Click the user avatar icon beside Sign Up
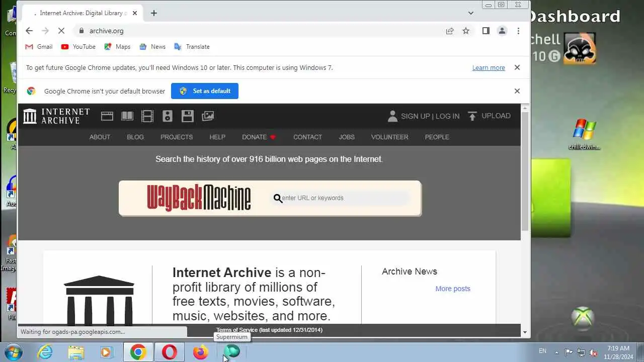This screenshot has width=644, height=362. [x=393, y=116]
